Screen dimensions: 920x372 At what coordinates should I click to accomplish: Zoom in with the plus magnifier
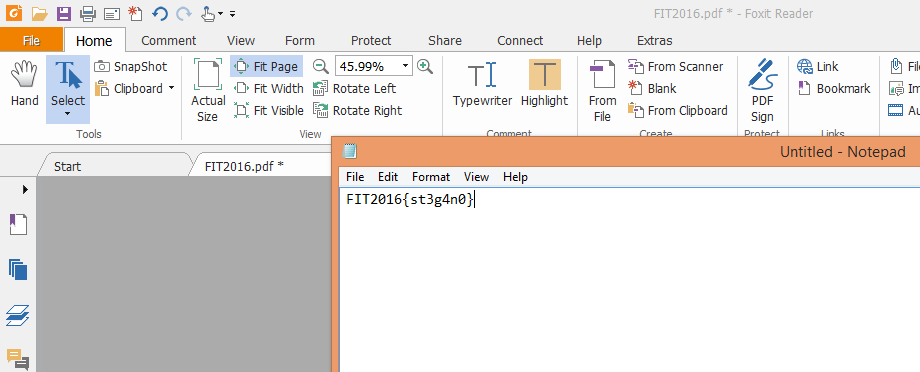click(425, 66)
